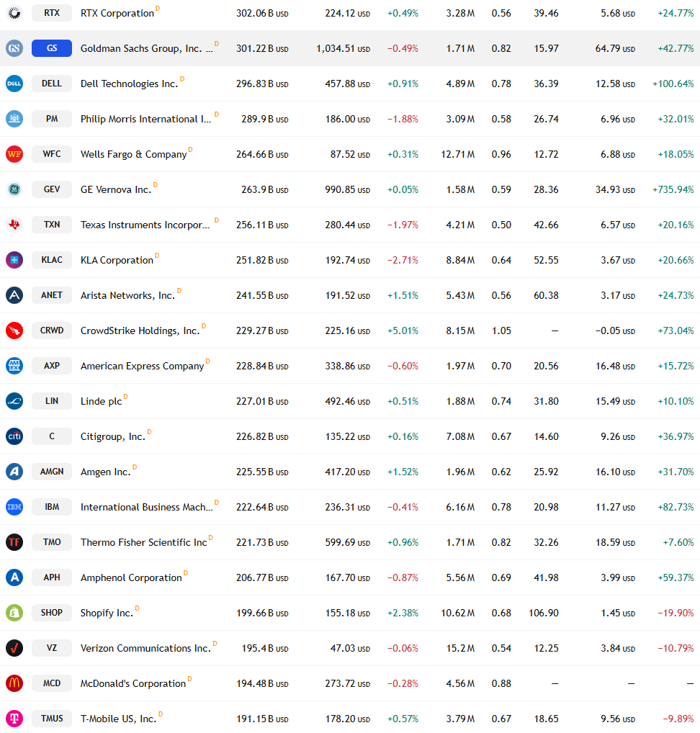Open KLA Corporation company link
700x733 pixels.
click(117, 260)
